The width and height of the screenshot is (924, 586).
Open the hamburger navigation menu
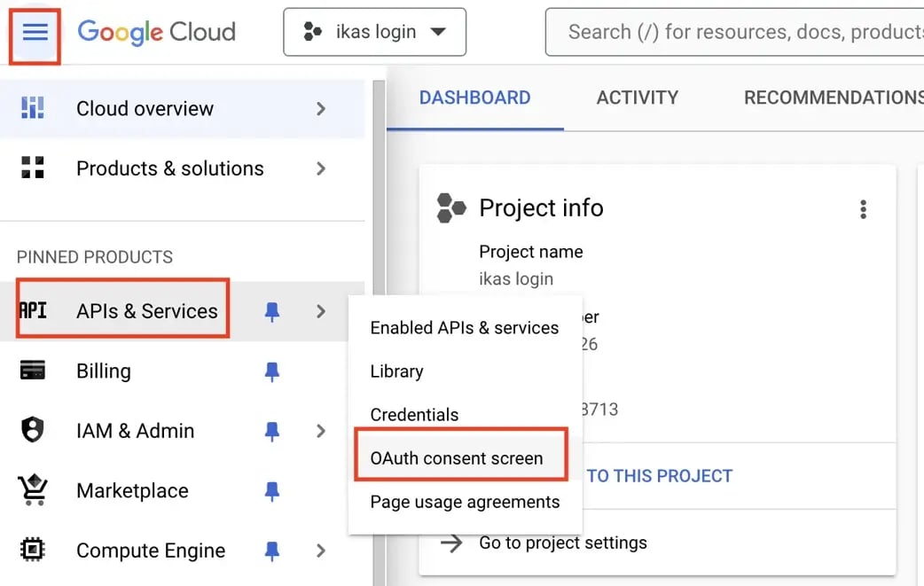(35, 33)
